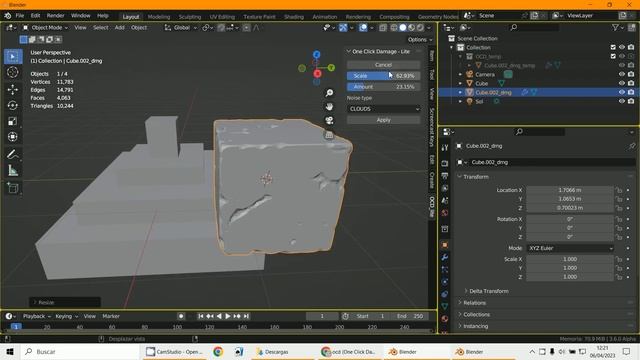640x360 pixels.
Task: Jump to the timeline end frame
Action: 246,316
